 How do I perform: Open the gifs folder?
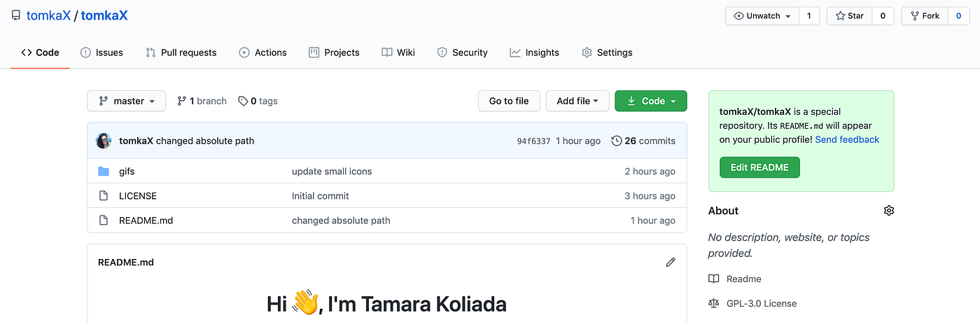pos(127,171)
